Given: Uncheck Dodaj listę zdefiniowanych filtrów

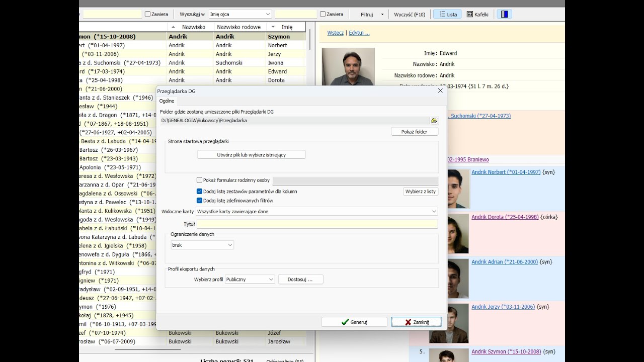Looking at the screenshot, I should pos(200,201).
